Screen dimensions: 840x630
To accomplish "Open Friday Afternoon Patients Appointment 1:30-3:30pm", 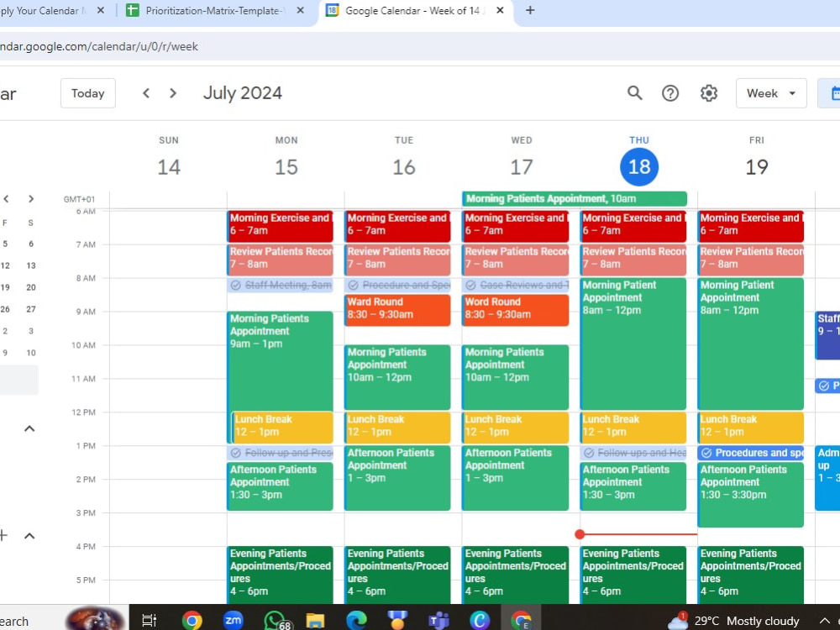I will click(x=750, y=495).
